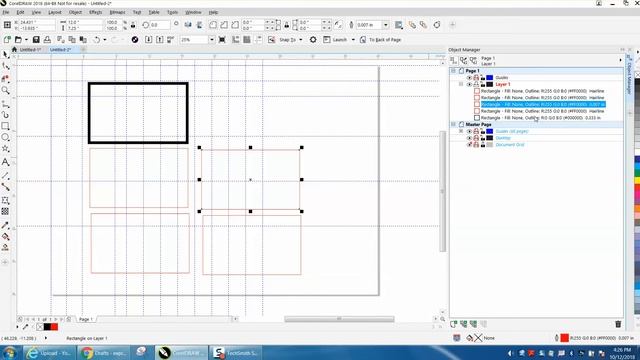Open the Object menu
This screenshot has width=640, height=360.
click(75, 13)
